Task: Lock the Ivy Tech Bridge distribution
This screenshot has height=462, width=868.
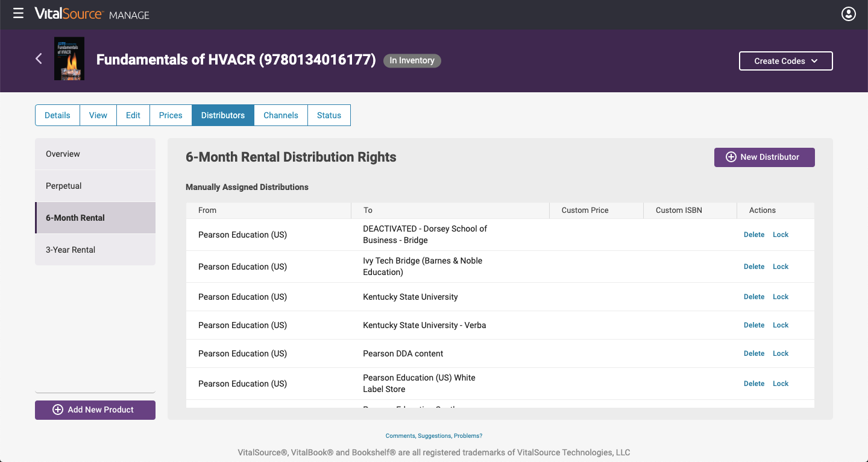Action: pyautogui.click(x=781, y=267)
